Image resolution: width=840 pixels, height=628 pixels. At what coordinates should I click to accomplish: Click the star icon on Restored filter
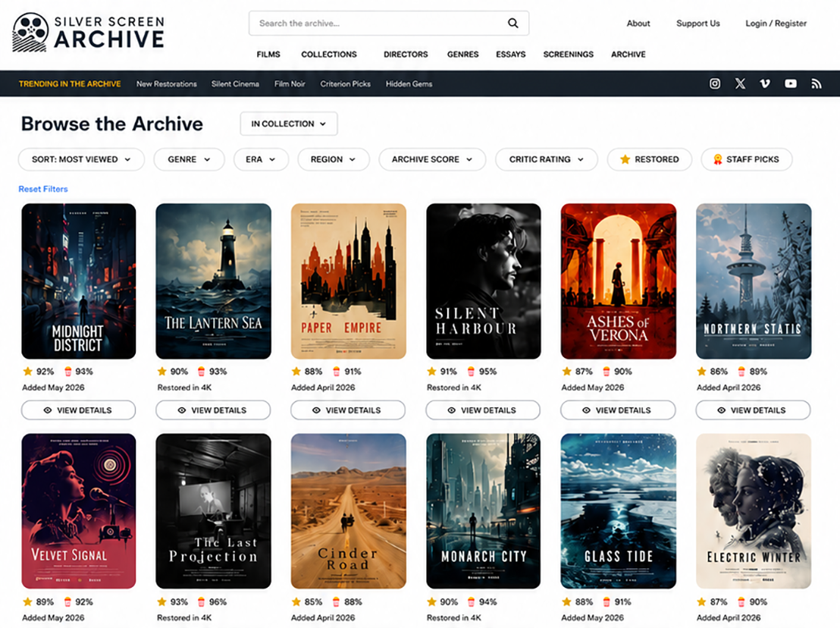point(625,159)
